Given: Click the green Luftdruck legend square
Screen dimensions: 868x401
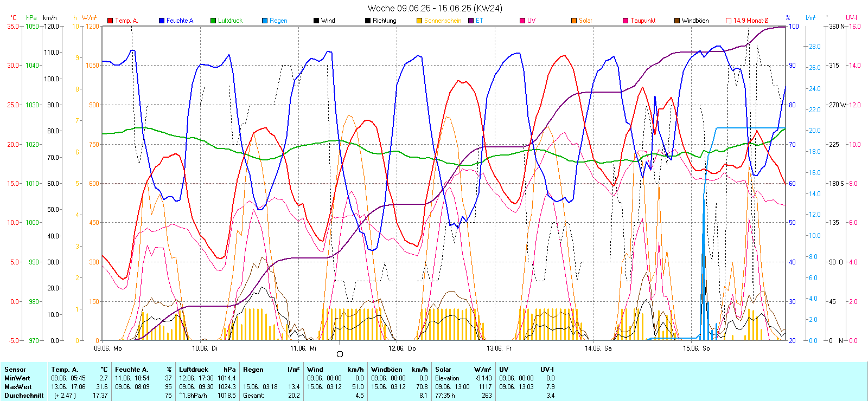Looking at the screenshot, I should click(x=213, y=21).
